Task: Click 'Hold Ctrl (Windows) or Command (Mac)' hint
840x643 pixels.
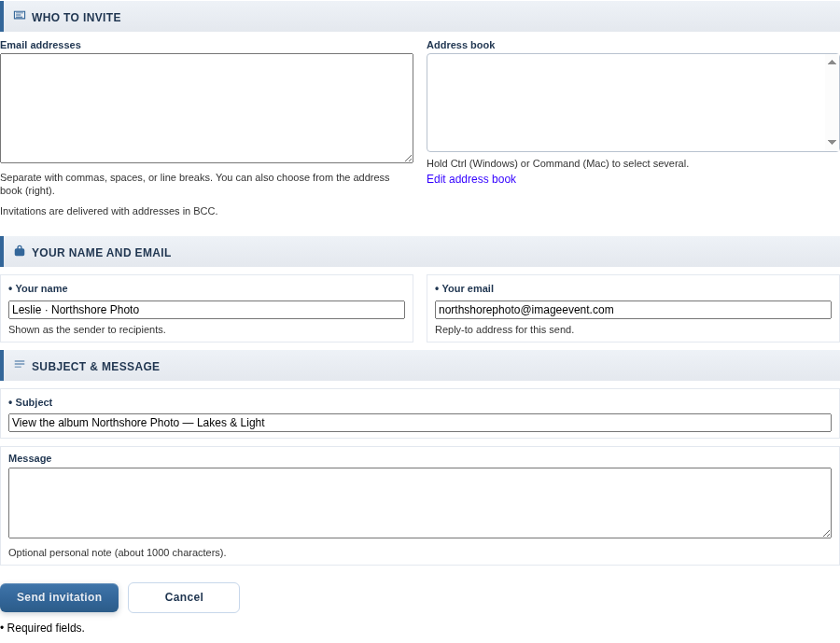Action: point(558,163)
